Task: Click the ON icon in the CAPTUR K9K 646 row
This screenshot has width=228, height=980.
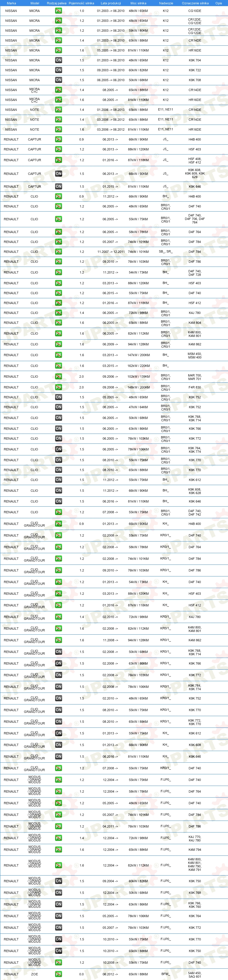Action: (x=58, y=187)
